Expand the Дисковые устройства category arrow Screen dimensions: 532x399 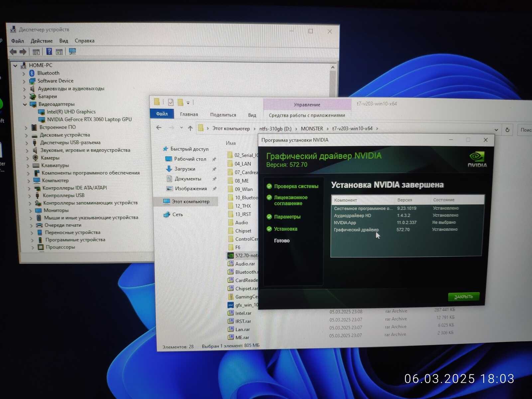pos(26,135)
